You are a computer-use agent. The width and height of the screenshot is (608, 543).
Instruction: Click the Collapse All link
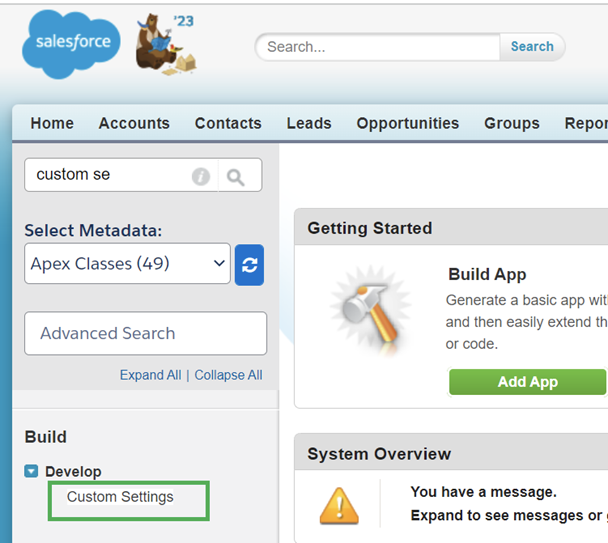pyautogui.click(x=228, y=375)
